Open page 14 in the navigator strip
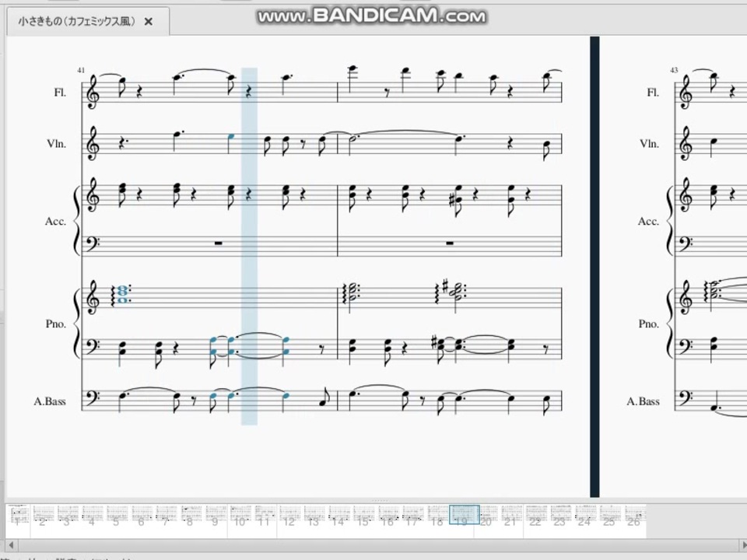This screenshot has width=747, height=560. tap(338, 515)
